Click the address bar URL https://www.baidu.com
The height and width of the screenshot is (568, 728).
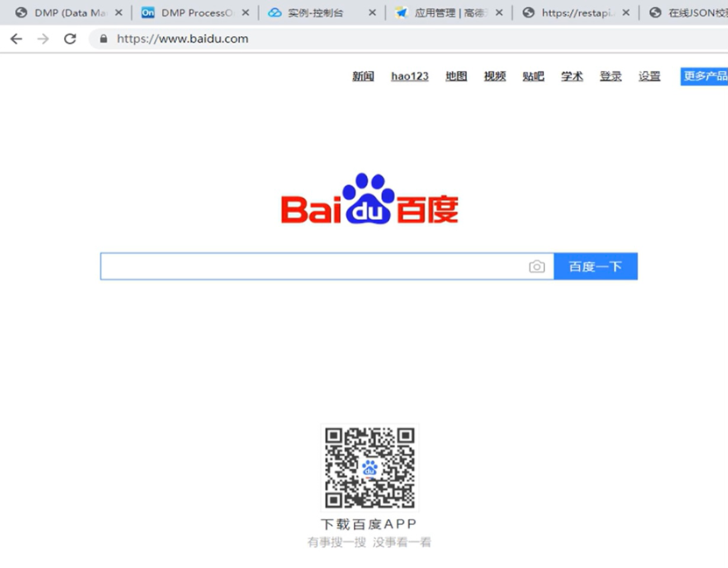point(182,39)
